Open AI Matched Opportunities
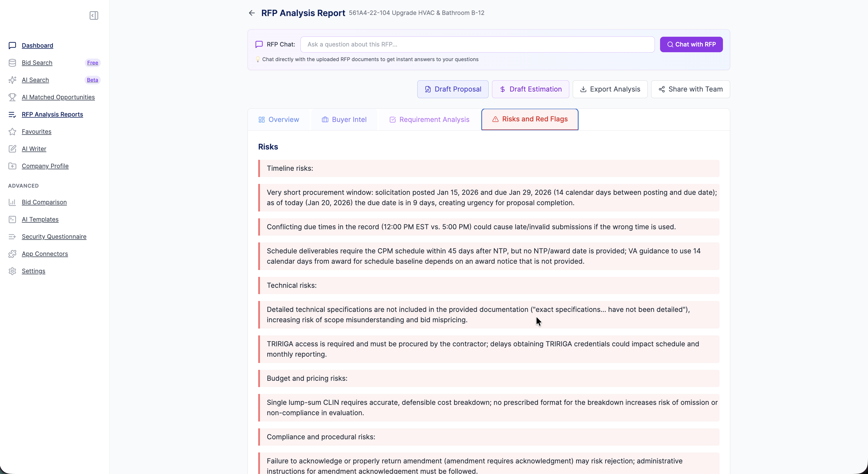The image size is (868, 474). click(58, 97)
